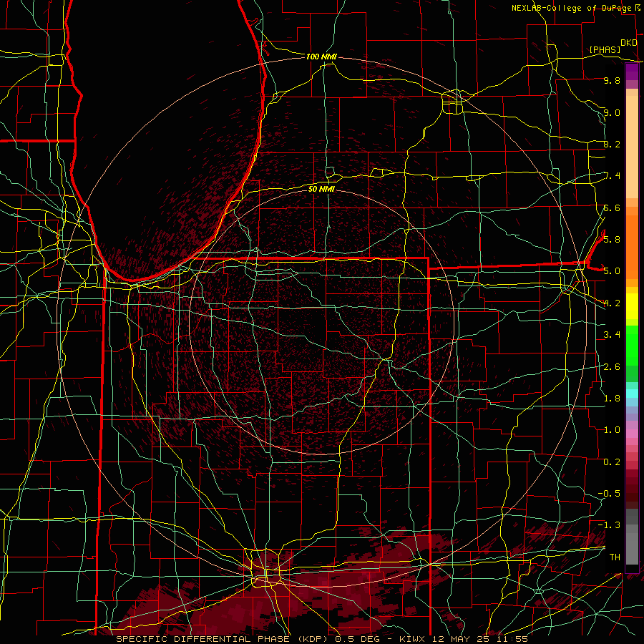
Task: Click the NEXLAB-College of DuPage label
Action: pos(572,8)
